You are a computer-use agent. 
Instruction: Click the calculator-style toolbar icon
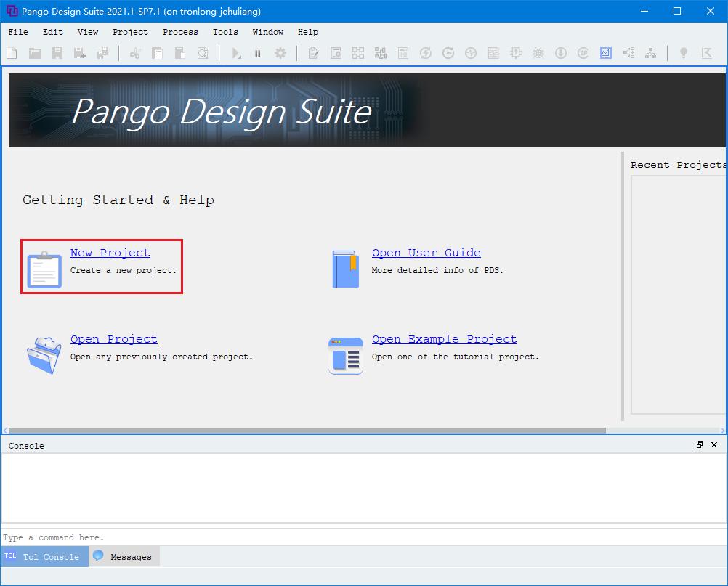pyautogui.click(x=403, y=53)
